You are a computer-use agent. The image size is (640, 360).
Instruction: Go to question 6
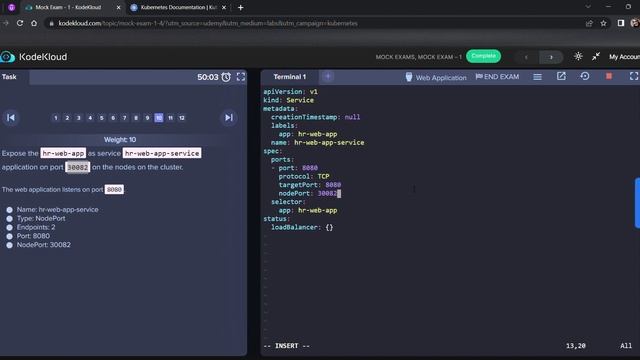(113, 118)
